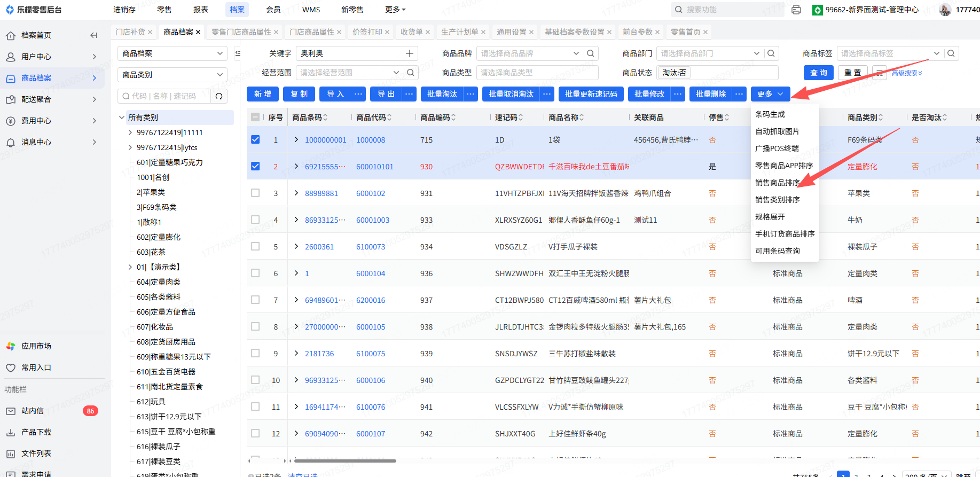
Task: Click the 查询 button
Action: 818,73
